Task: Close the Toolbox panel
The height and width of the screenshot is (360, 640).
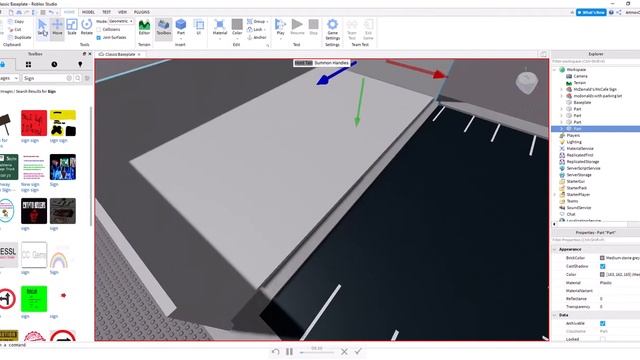Action: point(90,54)
